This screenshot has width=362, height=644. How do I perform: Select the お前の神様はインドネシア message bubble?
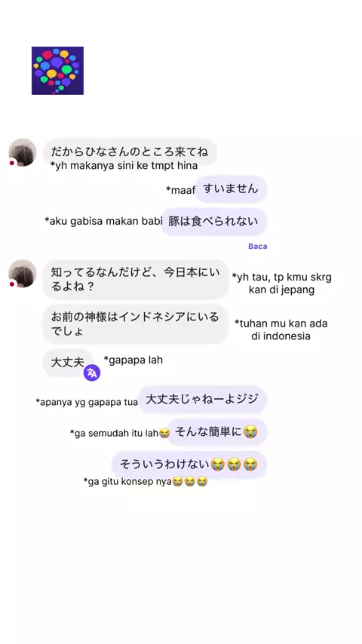pos(136,324)
